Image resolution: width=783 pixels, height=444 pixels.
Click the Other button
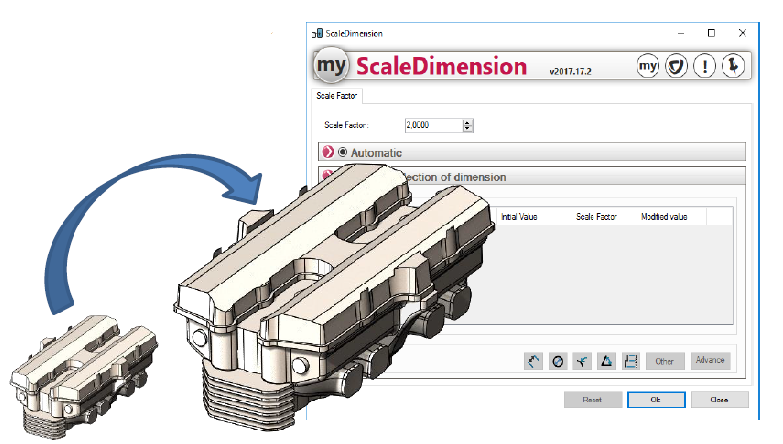665,361
